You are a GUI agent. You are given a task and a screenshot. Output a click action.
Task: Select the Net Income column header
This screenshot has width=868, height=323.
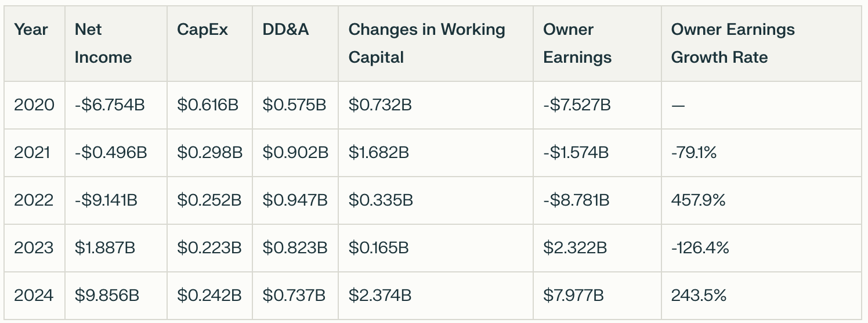[x=103, y=44]
